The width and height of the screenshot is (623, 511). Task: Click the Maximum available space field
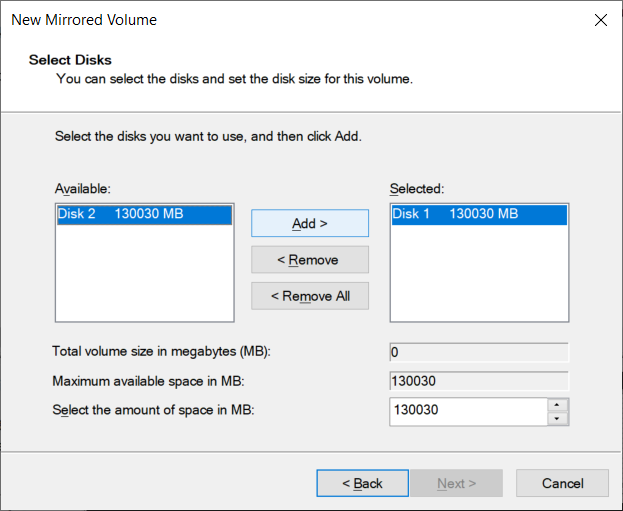point(479,381)
